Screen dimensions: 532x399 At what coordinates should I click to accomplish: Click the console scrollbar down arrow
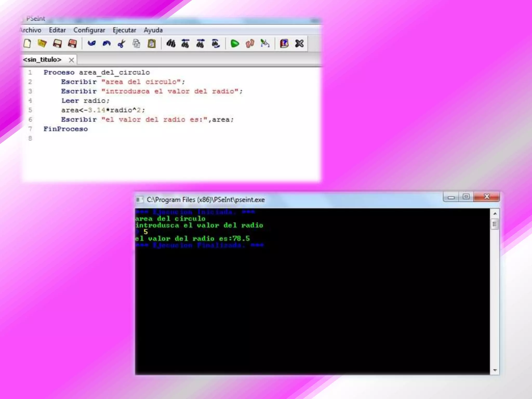click(495, 370)
